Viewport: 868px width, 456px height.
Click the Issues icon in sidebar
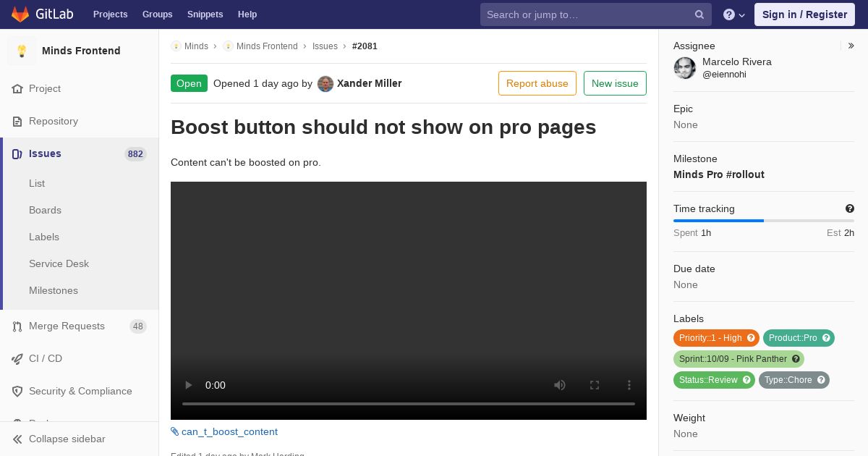[17, 154]
